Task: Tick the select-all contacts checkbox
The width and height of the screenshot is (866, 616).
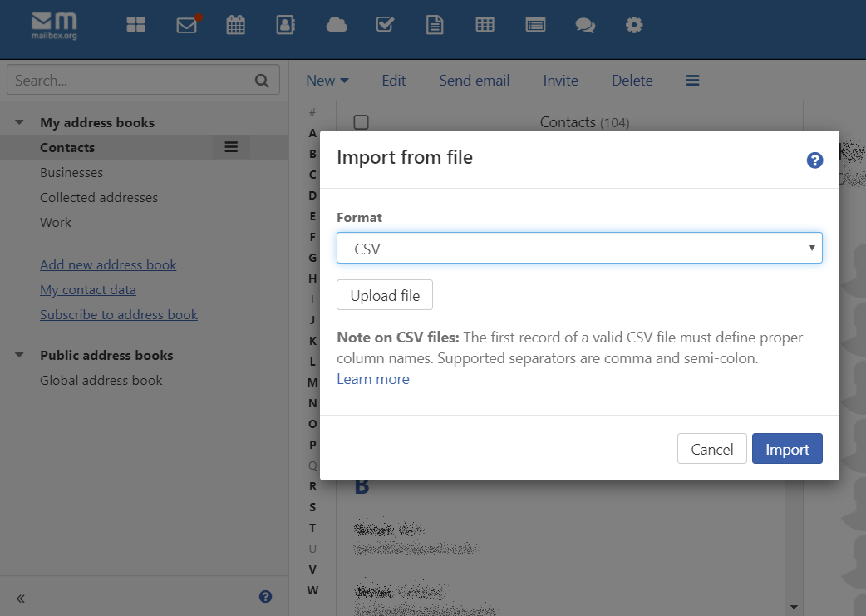Action: pos(361,122)
